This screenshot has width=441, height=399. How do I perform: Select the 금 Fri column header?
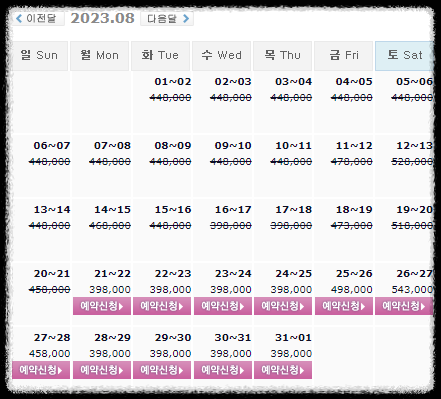pyautogui.click(x=343, y=55)
